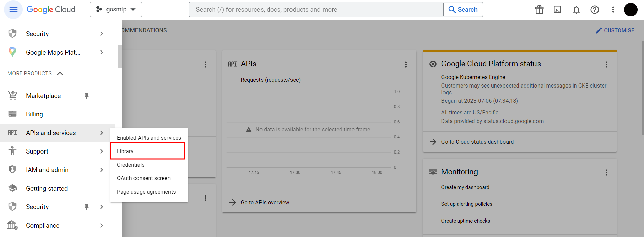Screen dimensions: 644x237
Task: Expand Google Maps Platform submenu chevron
Action: coord(102,52)
